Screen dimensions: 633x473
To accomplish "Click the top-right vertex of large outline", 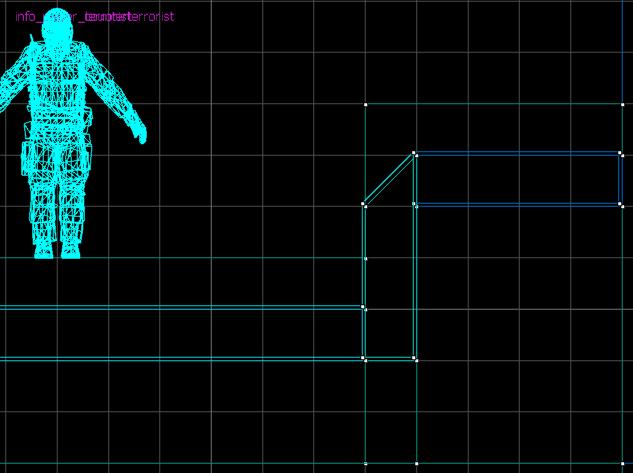I will click(x=623, y=104).
